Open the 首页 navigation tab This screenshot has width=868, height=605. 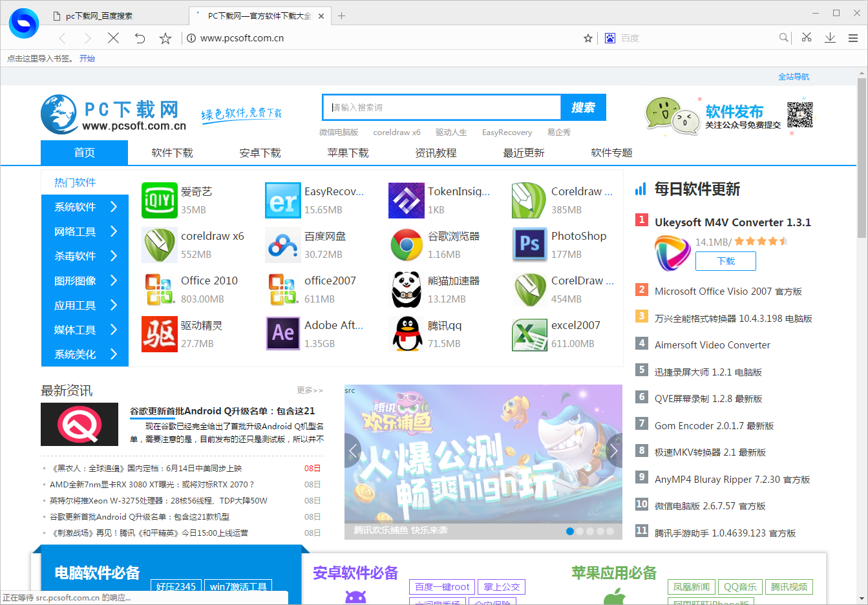[85, 153]
